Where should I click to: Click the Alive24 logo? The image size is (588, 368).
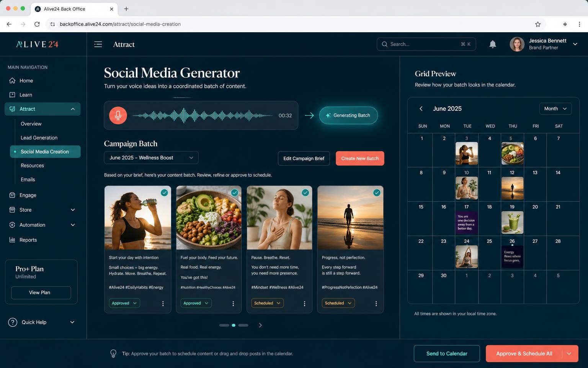pos(37,44)
